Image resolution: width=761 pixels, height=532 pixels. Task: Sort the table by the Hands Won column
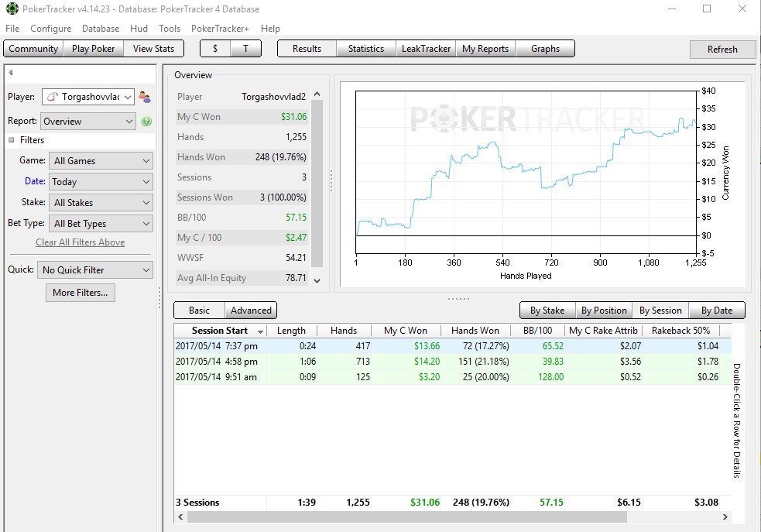pos(475,331)
